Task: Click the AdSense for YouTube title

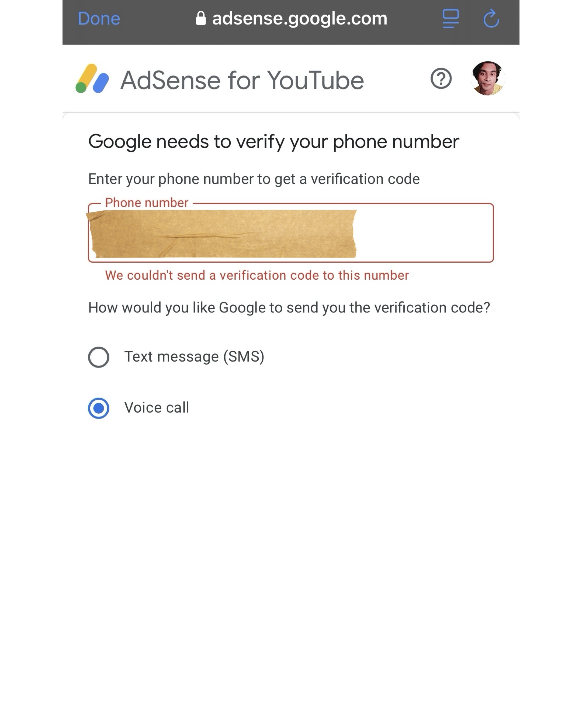Action: point(242,80)
